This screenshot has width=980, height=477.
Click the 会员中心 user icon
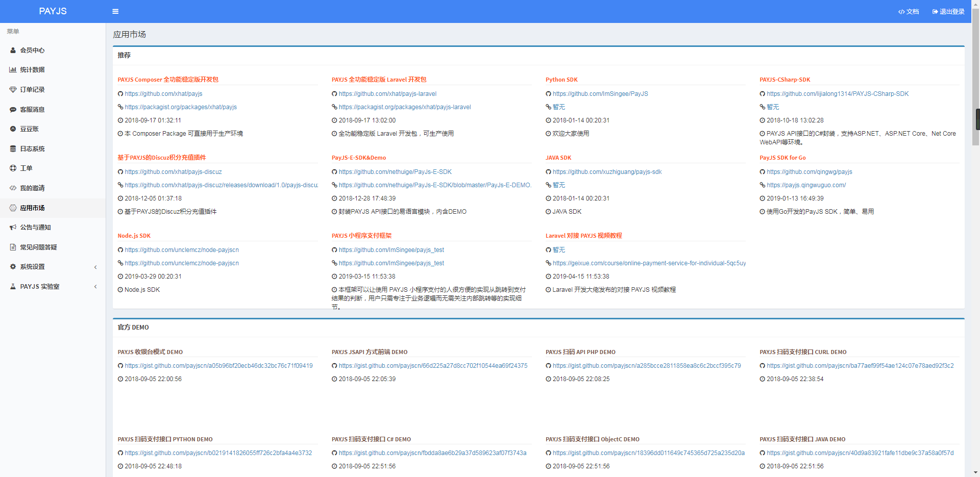point(13,51)
